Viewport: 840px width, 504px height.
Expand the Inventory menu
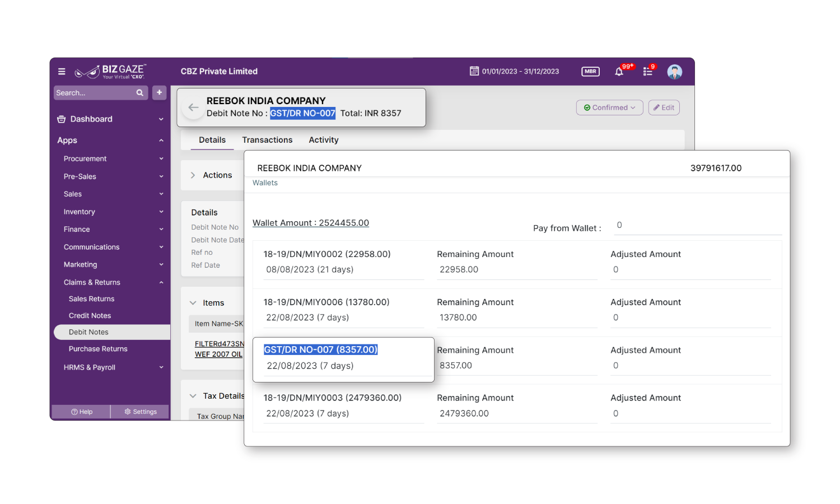161,212
